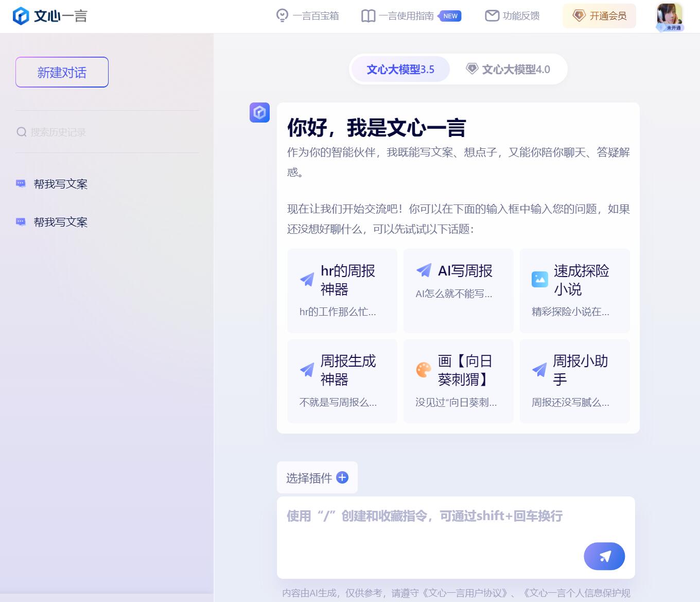Click 未开通 badge under avatar
The width and height of the screenshot is (700, 602).
click(x=671, y=28)
